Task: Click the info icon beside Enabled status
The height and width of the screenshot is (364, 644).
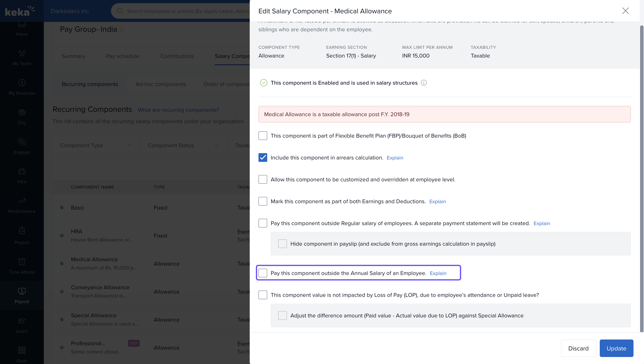Action: coord(423,83)
